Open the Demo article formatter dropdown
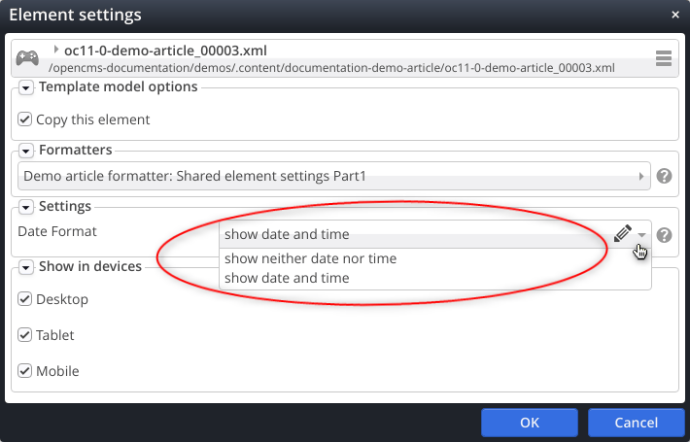The width and height of the screenshot is (690, 442). [334, 176]
